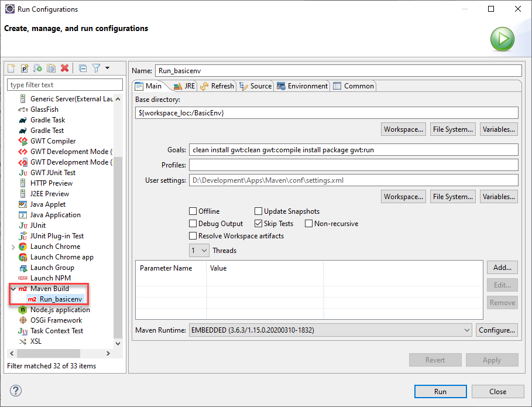The width and height of the screenshot is (532, 407).
Task: Toggle the Debug Output checkbox
Action: click(x=193, y=224)
